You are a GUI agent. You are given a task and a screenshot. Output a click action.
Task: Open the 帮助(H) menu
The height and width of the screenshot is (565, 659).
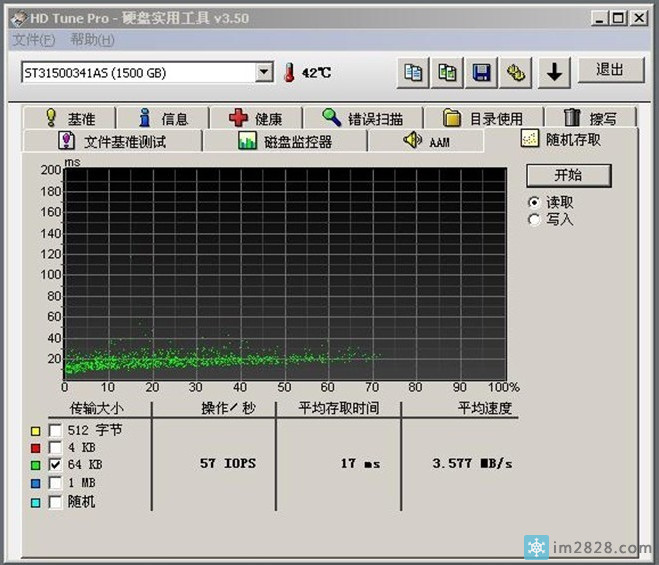click(92, 40)
